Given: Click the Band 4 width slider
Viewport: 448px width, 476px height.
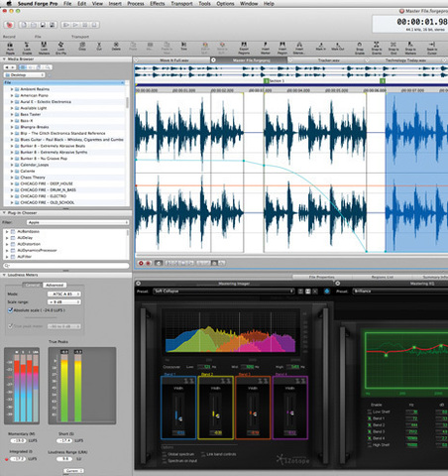Looking at the screenshot, I should pyautogui.click(x=289, y=413).
